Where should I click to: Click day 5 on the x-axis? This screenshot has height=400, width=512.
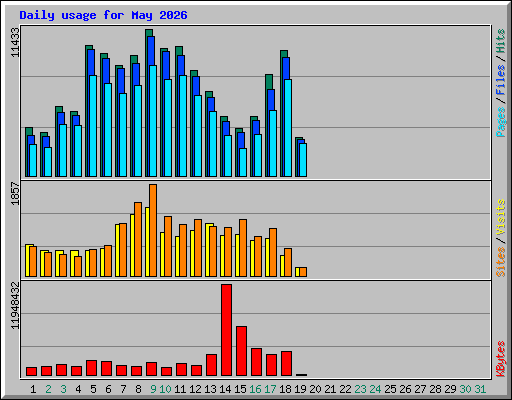click(93, 389)
